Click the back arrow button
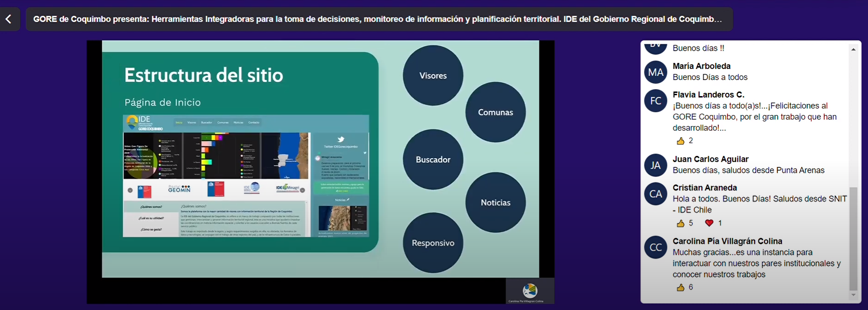This screenshot has height=310, width=868. 9,19
